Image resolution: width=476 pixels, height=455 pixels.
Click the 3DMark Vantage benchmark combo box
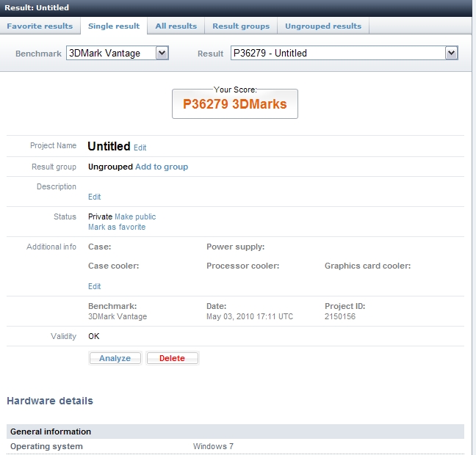[x=118, y=53]
